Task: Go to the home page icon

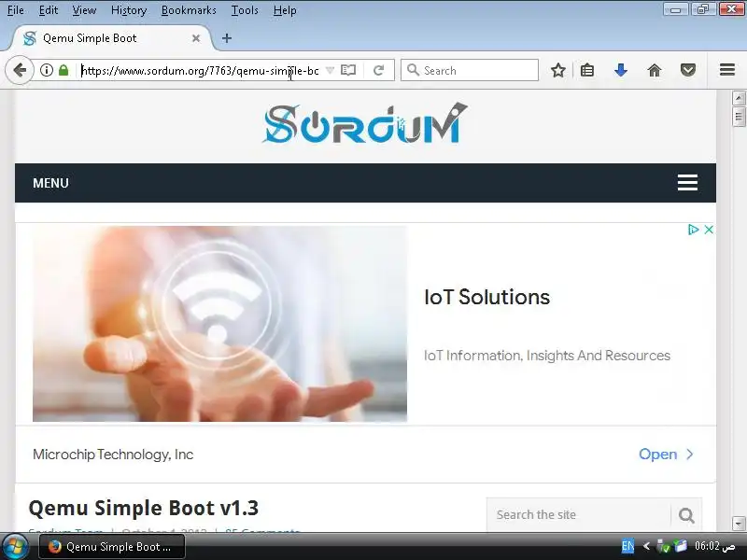Action: 655,71
